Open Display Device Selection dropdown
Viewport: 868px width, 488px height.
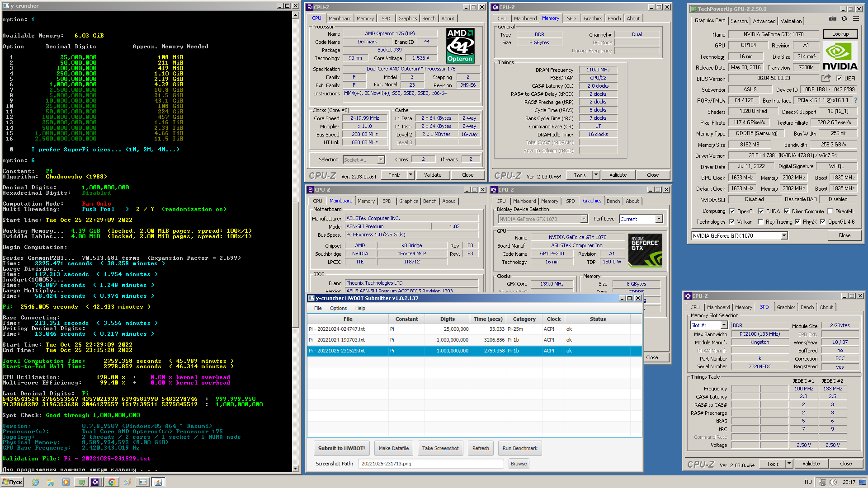584,219
